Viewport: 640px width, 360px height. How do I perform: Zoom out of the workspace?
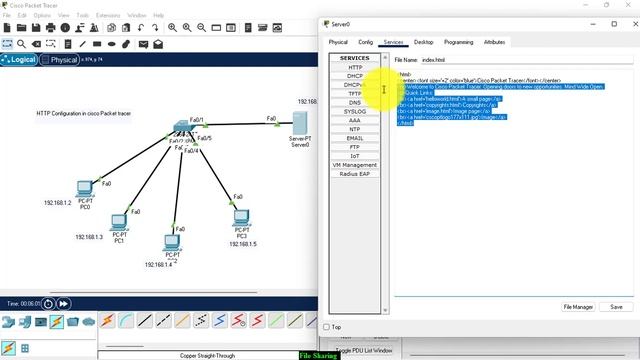202,28
